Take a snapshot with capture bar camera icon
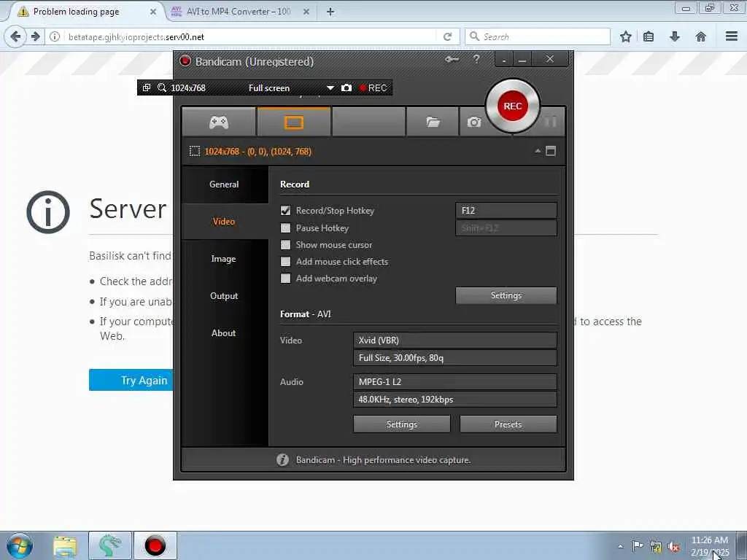The height and width of the screenshot is (560, 747). [347, 87]
